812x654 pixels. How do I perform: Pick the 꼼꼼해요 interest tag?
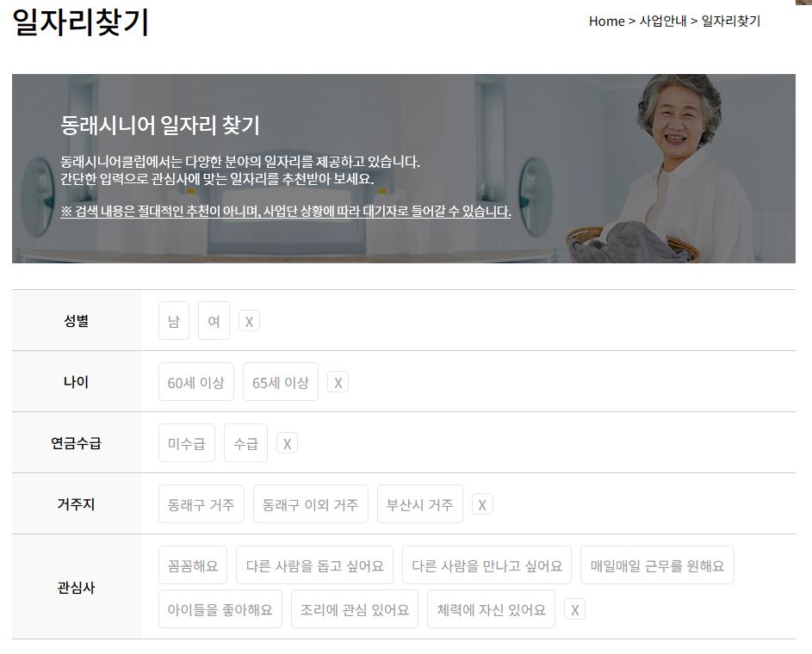point(192,565)
